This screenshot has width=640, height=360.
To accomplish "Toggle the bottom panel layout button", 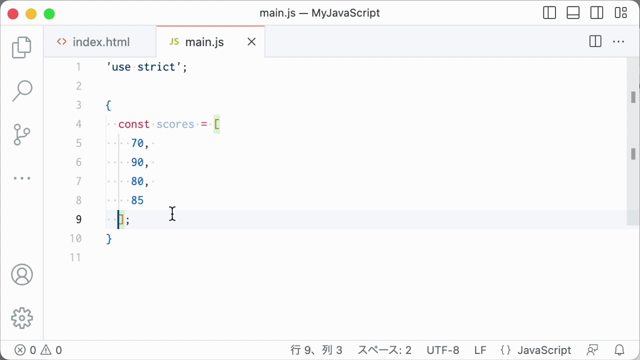I will (x=573, y=13).
